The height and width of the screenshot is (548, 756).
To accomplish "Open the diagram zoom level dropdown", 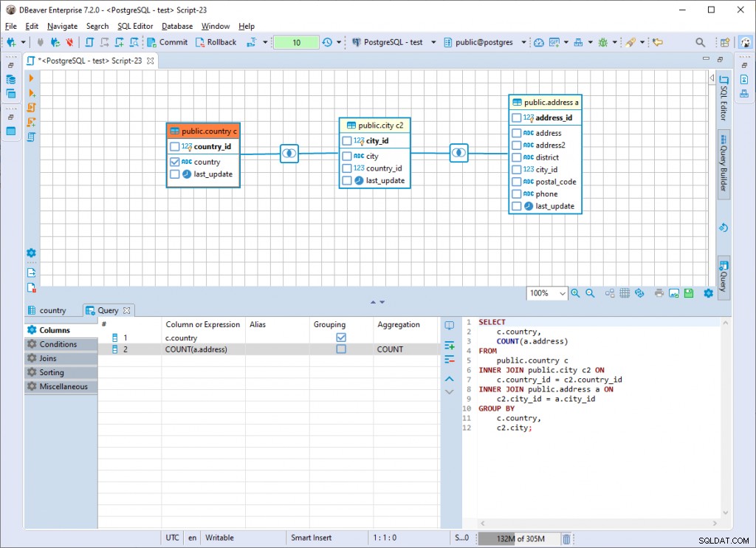I will click(562, 293).
